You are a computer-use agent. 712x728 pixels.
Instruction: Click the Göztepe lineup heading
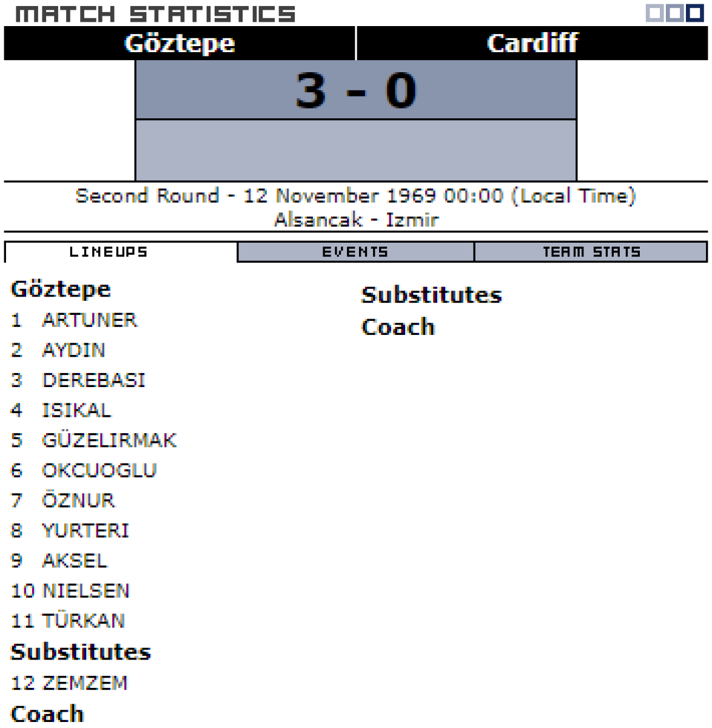click(x=61, y=289)
